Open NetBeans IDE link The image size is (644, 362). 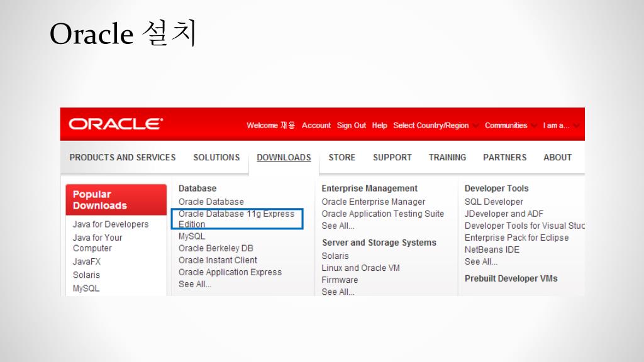pos(492,249)
